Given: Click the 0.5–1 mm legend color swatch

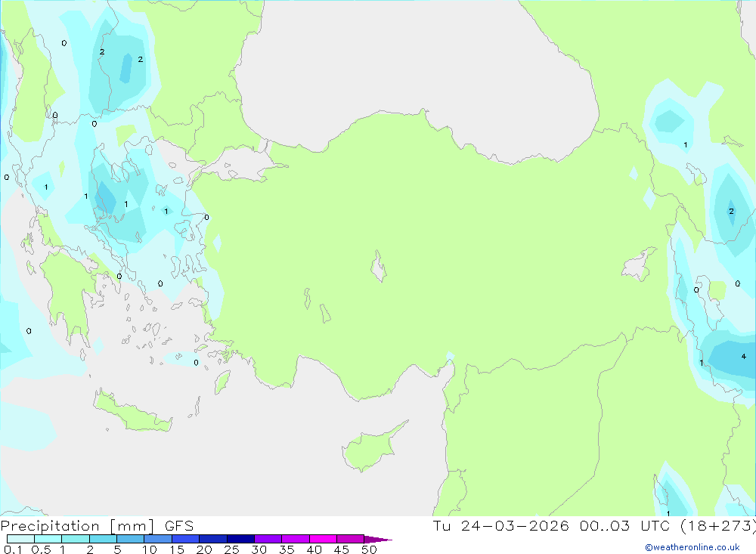Looking at the screenshot, I should (x=48, y=539).
